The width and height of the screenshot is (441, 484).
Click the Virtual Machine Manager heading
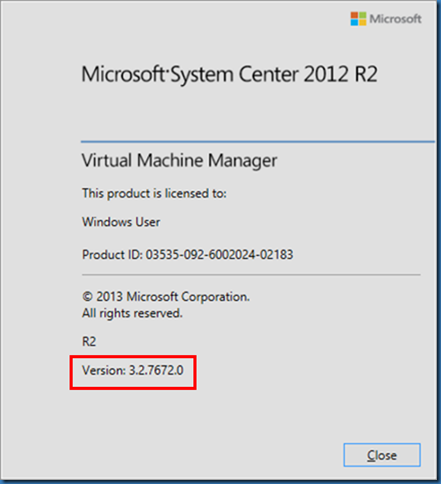179,160
